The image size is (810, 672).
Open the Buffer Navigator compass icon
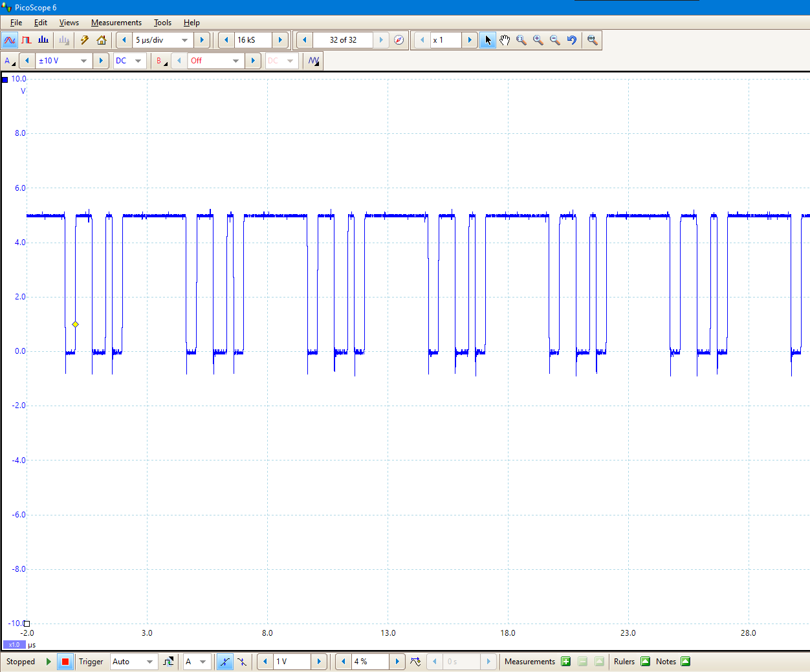pos(399,40)
